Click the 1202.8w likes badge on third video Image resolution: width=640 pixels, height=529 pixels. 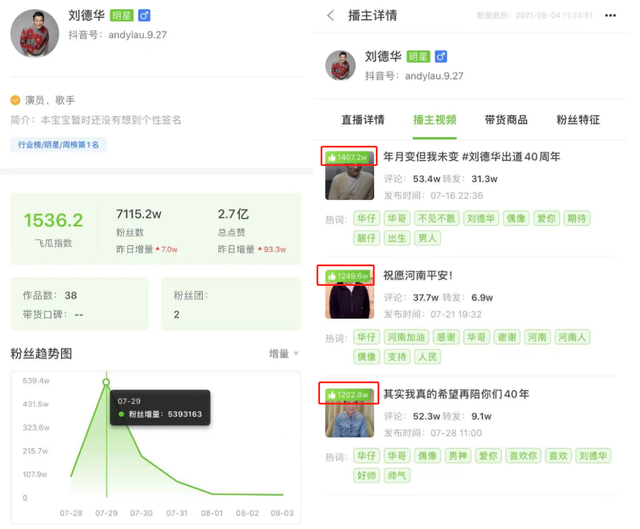(x=349, y=394)
